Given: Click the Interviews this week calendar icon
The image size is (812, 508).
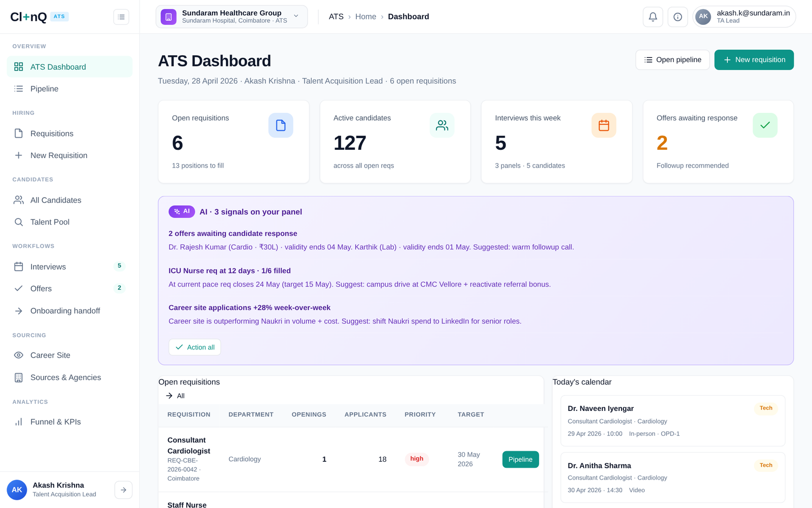Looking at the screenshot, I should 604,125.
